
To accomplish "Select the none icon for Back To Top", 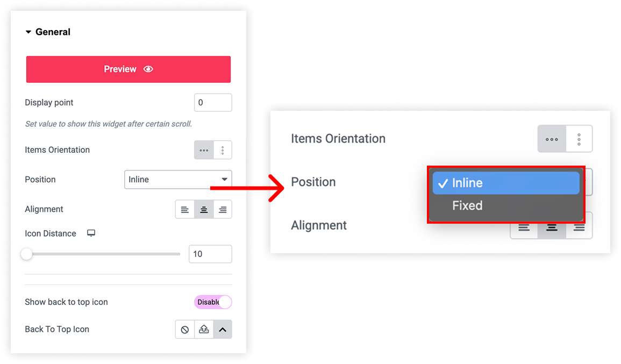I will pos(184,330).
